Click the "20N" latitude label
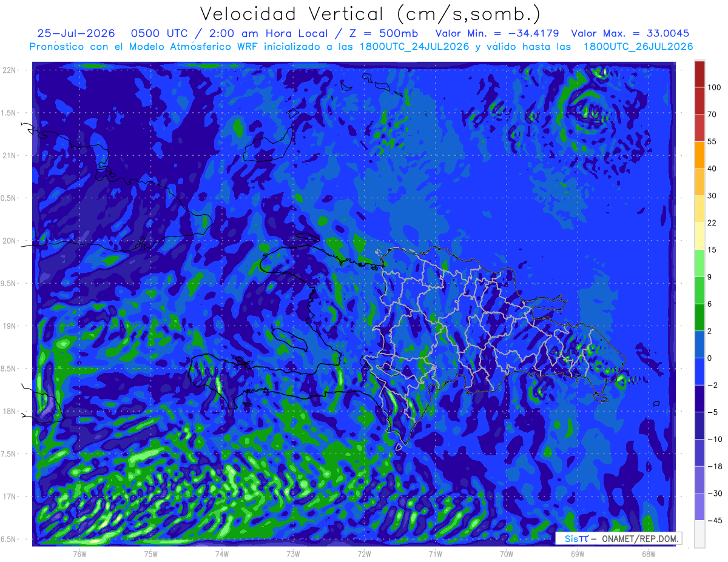Screen dimensions: 728x562 pos(8,241)
